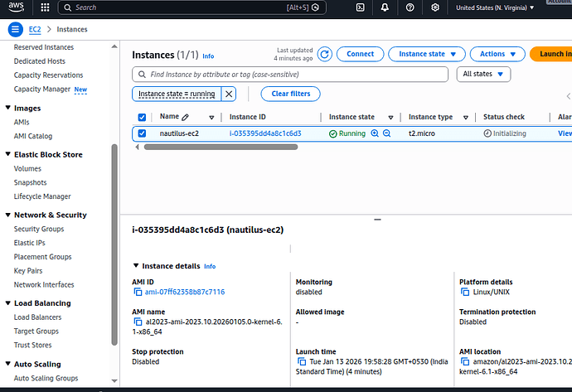Sort by the Instance type column arrow
Screen dimensions: 572x392
click(x=466, y=118)
